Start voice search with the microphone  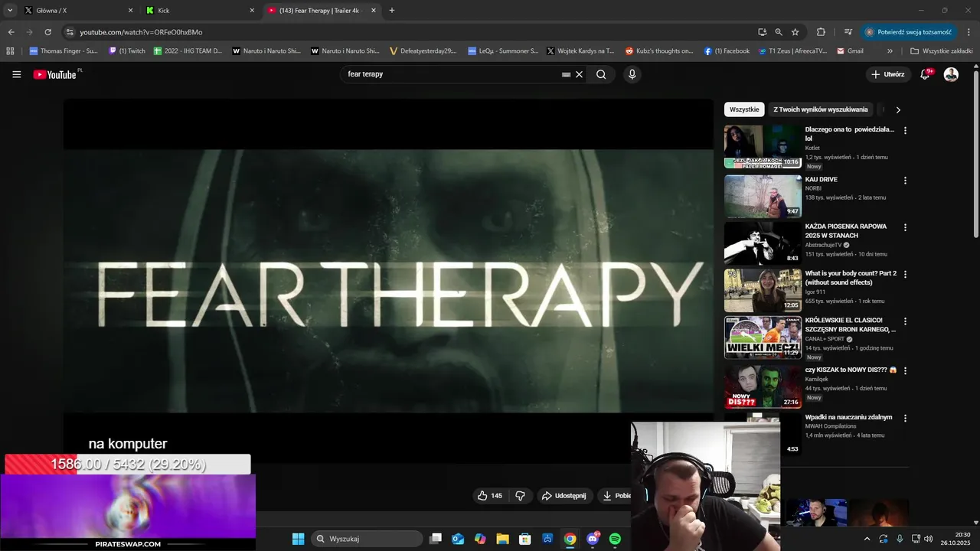[x=632, y=74]
